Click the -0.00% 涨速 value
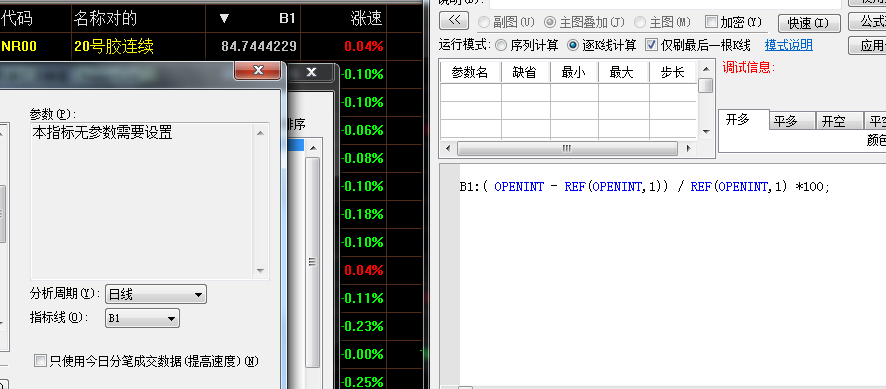Screen dimensions: 886x389 pyautogui.click(x=363, y=354)
